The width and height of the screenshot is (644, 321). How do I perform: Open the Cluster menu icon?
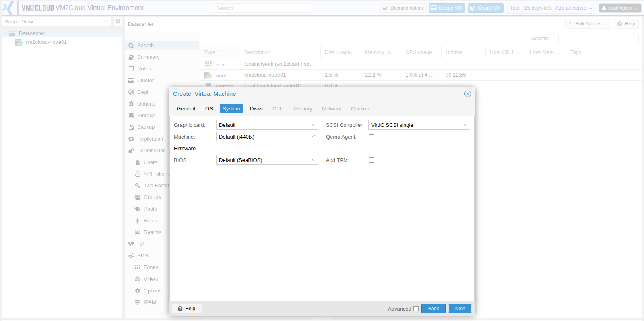131,81
